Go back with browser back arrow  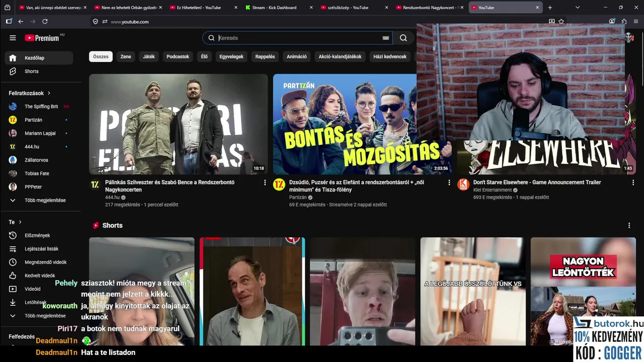(21, 22)
